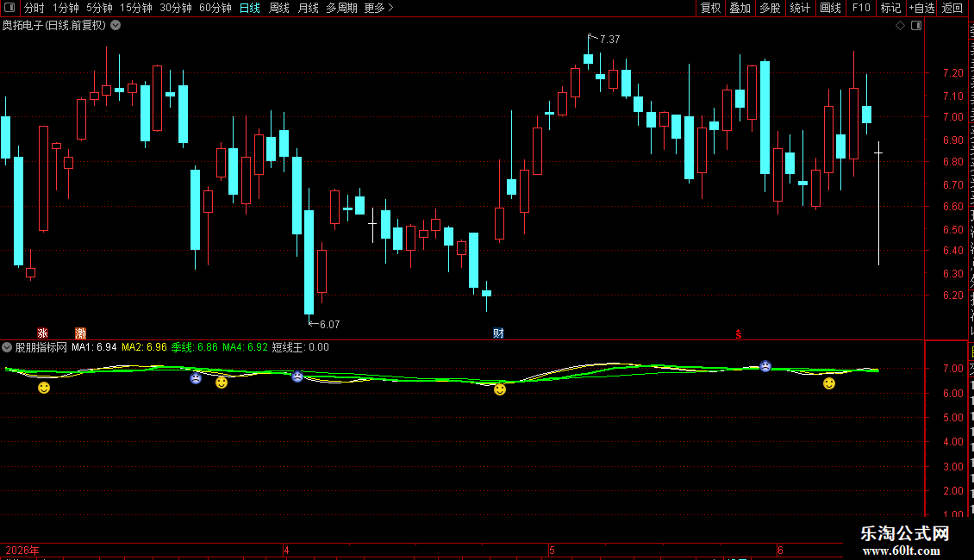Click the 标记 mark button
The image size is (974, 560).
tap(890, 8)
